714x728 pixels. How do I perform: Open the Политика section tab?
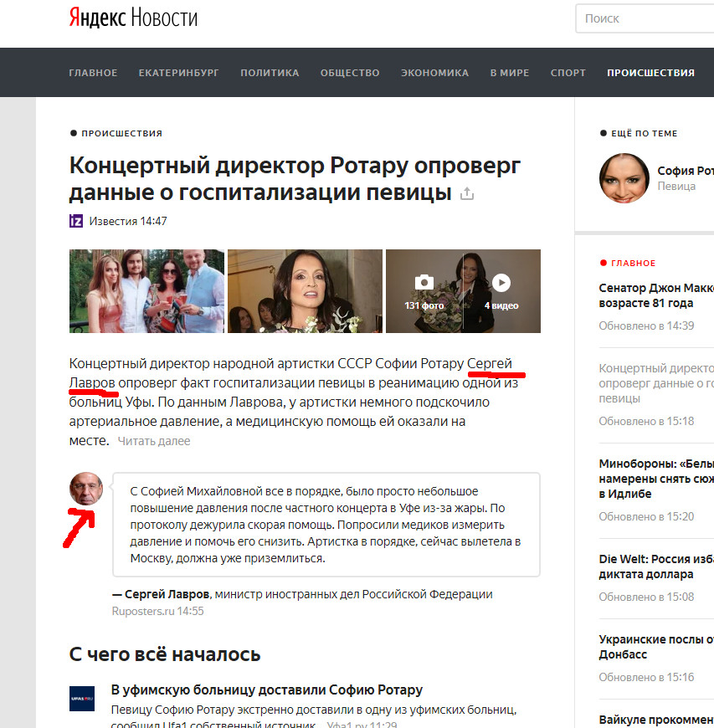tap(270, 73)
